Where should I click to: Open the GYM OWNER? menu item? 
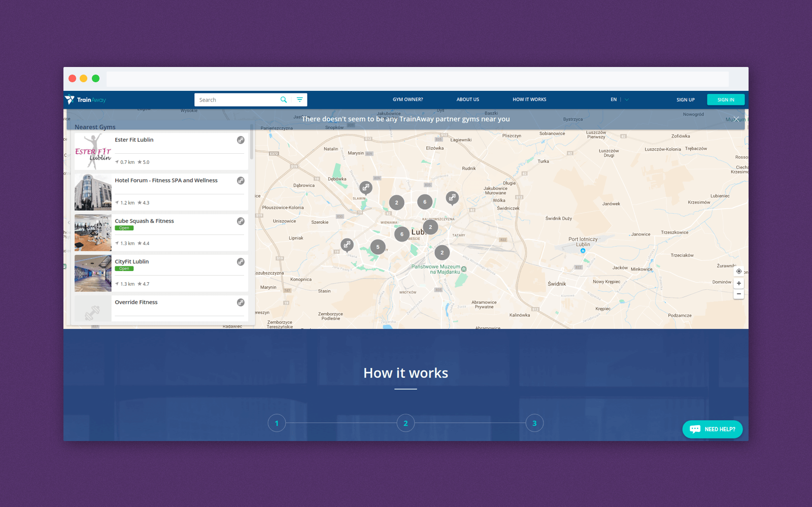point(408,99)
